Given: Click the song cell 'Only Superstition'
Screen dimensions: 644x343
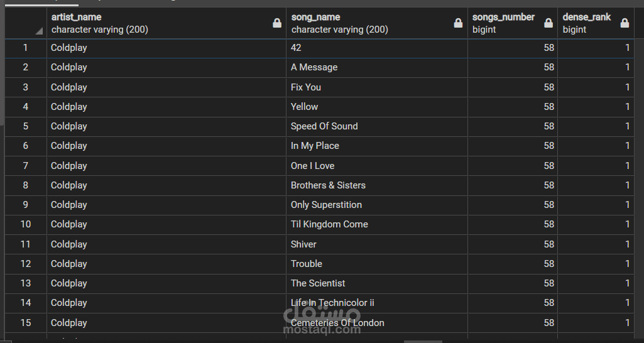Looking at the screenshot, I should [376, 205].
